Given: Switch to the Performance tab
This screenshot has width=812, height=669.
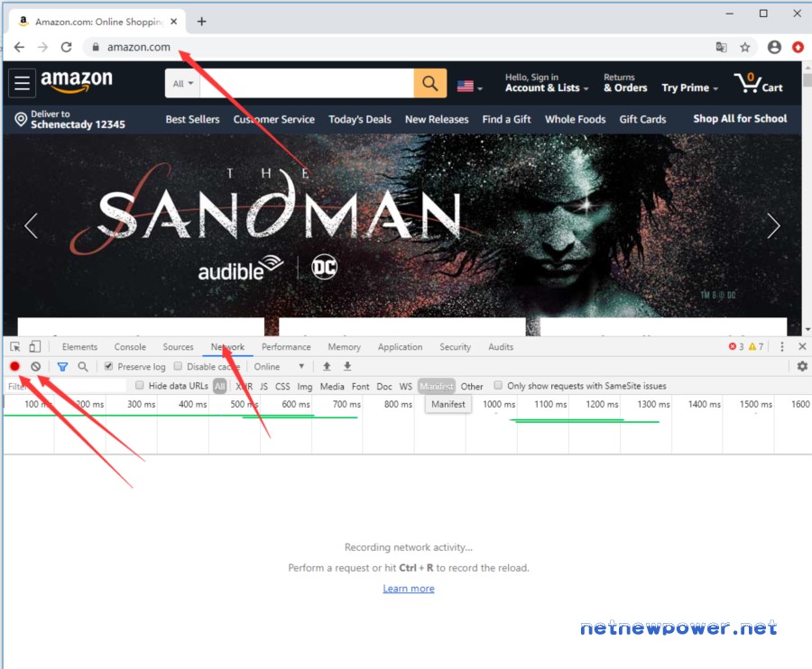Looking at the screenshot, I should click(x=286, y=346).
